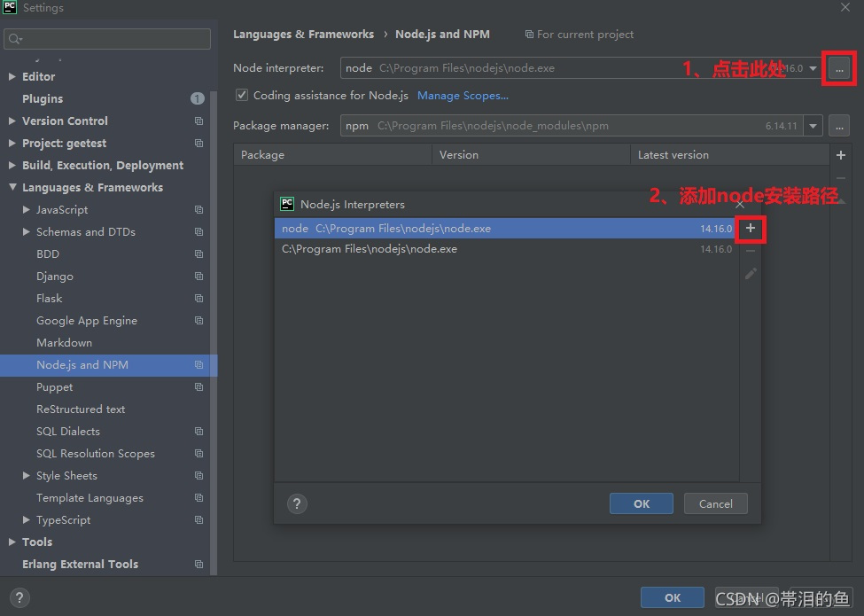
Task: Select Erlang External Tools in the tree
Action: 80,565
